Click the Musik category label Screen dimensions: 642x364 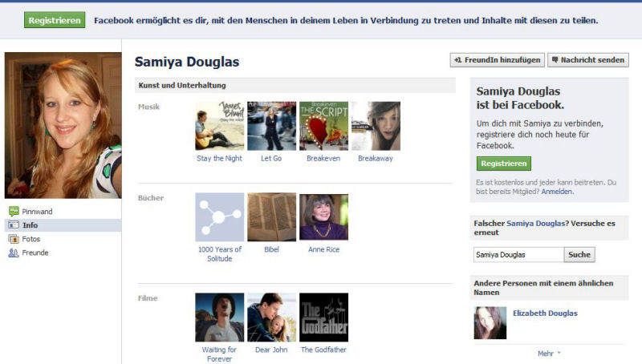click(x=148, y=107)
